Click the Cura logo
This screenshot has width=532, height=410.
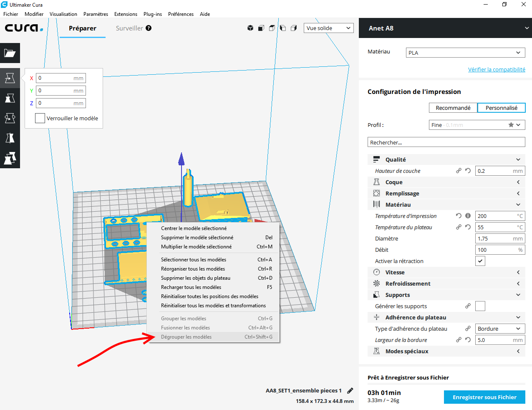pos(24,28)
